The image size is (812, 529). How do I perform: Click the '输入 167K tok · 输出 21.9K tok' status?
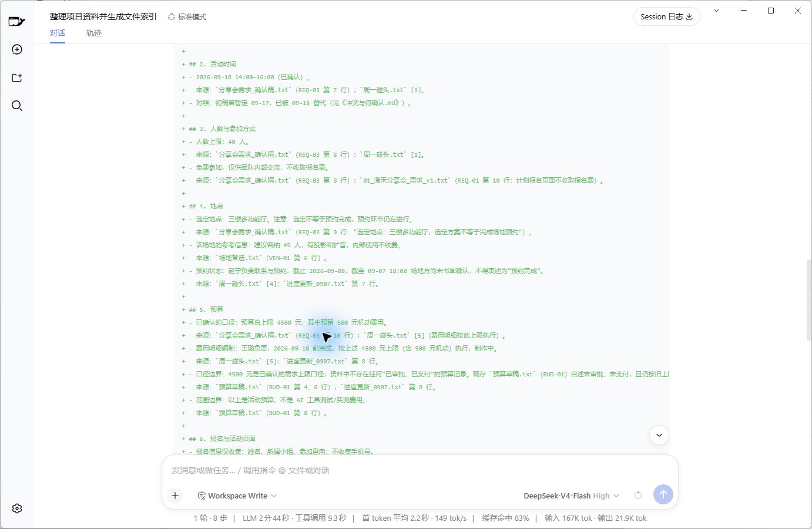[x=595, y=518]
